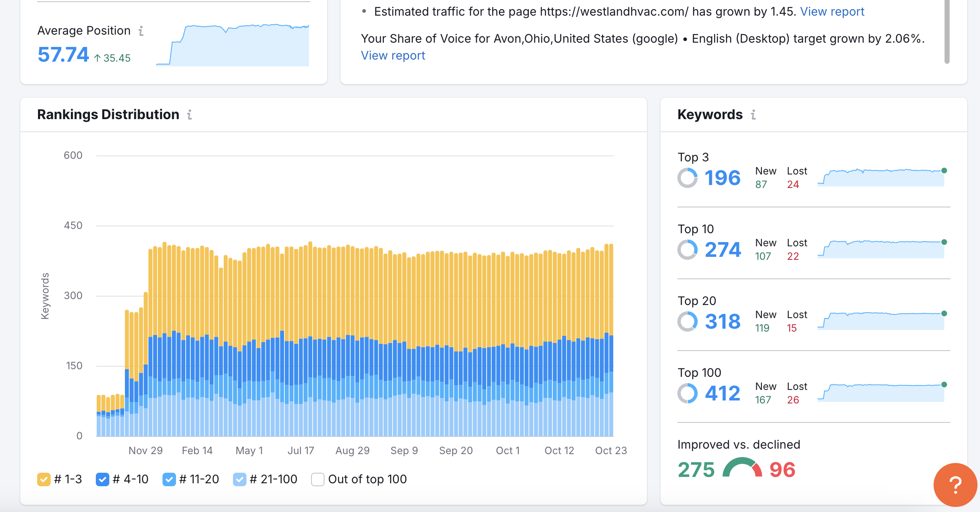
Task: Select the Improved vs. declined gauge icon
Action: (x=742, y=468)
